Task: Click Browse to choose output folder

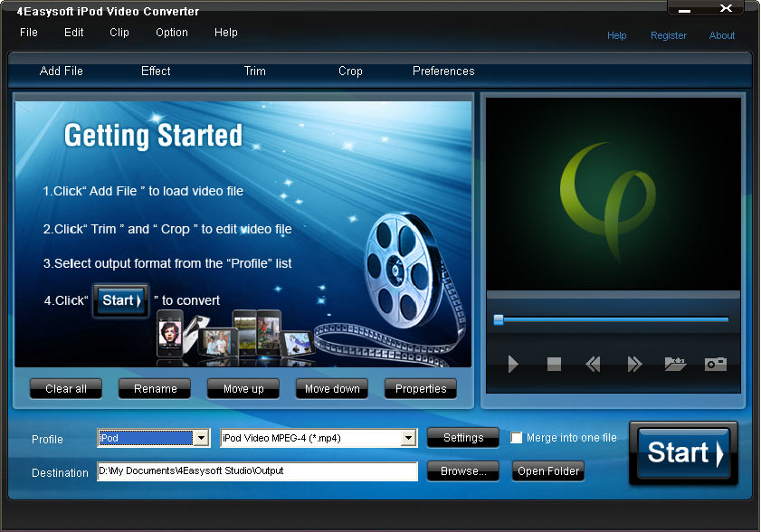Action: click(x=462, y=471)
